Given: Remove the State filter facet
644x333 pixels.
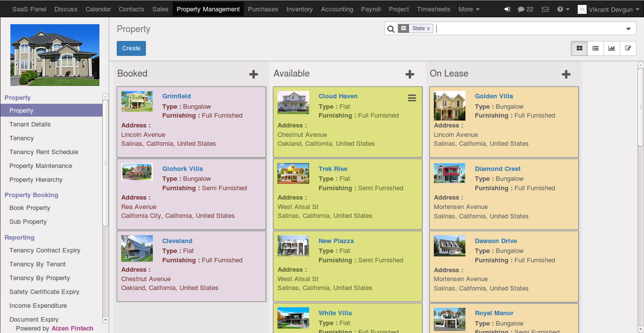Looking at the screenshot, I should coord(428,29).
